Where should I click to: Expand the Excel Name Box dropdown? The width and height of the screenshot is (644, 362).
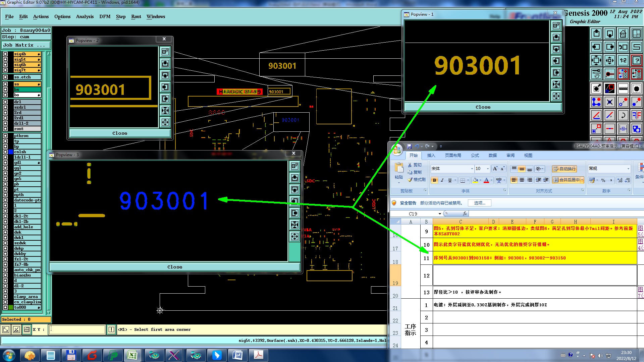[440, 214]
